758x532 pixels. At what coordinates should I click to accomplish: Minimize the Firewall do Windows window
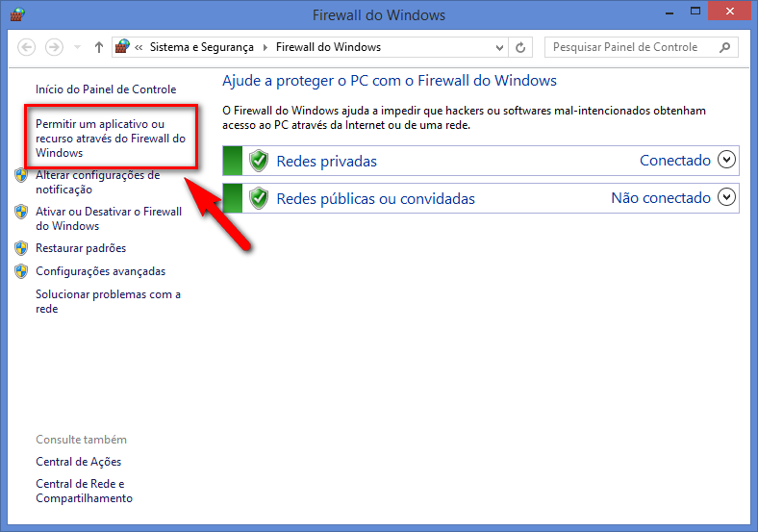[x=670, y=12]
